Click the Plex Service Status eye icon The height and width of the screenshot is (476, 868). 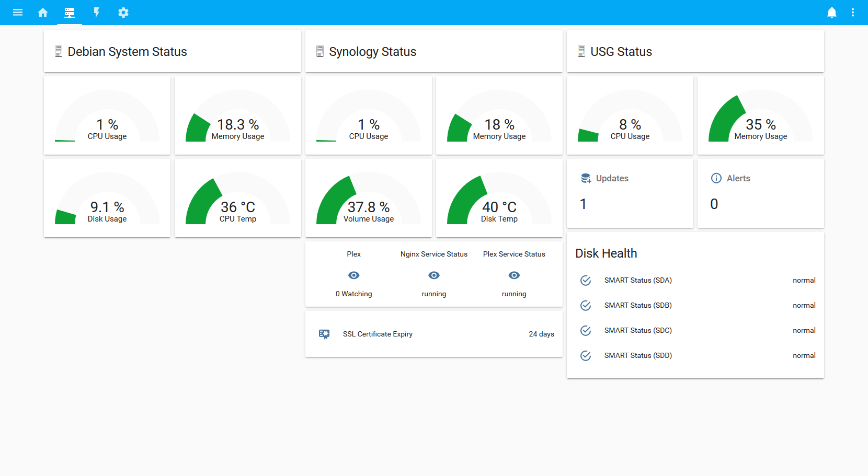coord(514,275)
